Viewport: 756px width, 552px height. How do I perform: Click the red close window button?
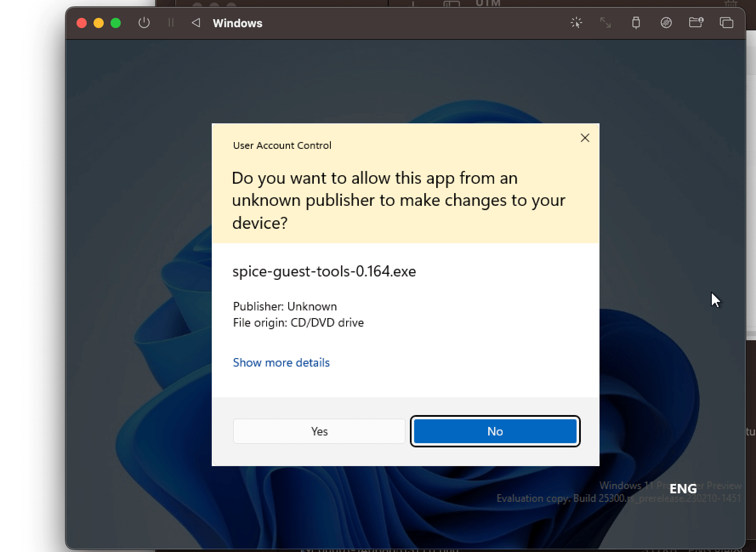(x=82, y=23)
